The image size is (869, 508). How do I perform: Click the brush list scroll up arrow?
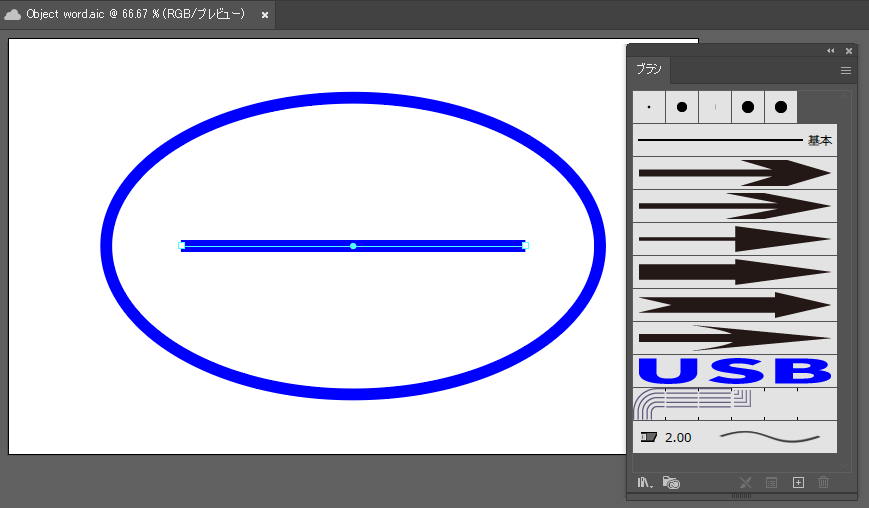point(845,96)
